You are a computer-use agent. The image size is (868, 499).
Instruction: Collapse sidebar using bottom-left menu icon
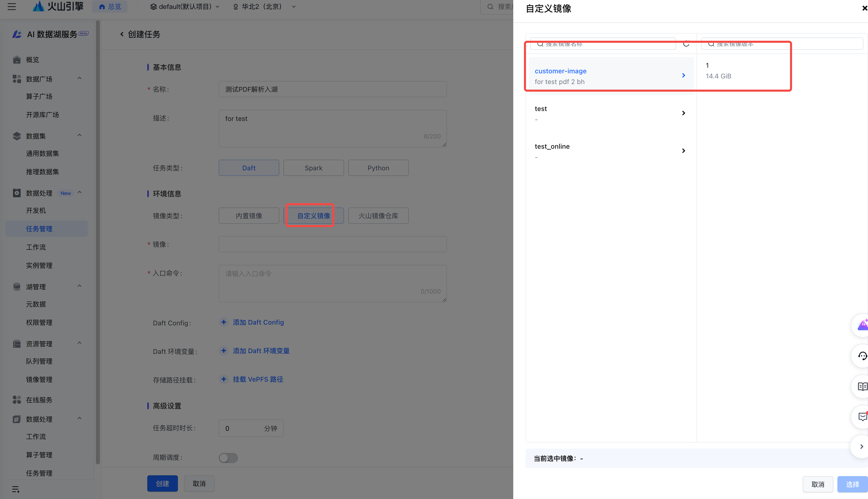click(x=16, y=489)
